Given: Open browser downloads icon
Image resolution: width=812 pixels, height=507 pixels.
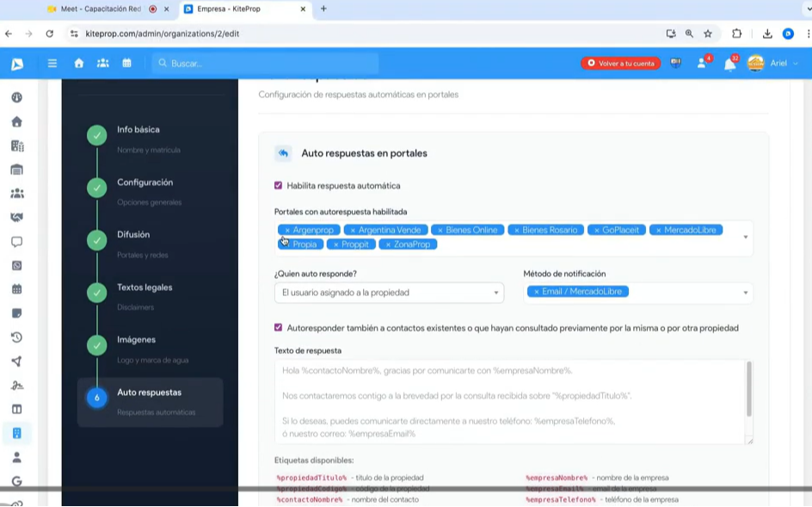Looking at the screenshot, I should pos(767,34).
